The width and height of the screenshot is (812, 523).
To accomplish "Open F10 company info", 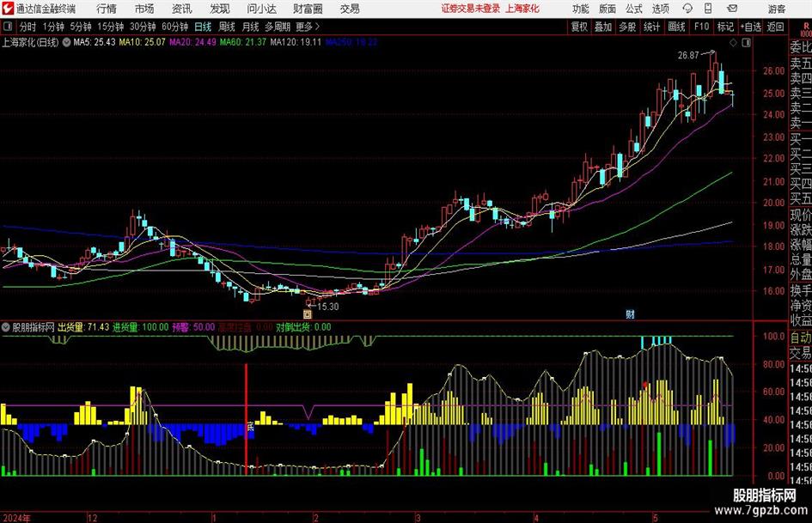I will pyautogui.click(x=702, y=27).
